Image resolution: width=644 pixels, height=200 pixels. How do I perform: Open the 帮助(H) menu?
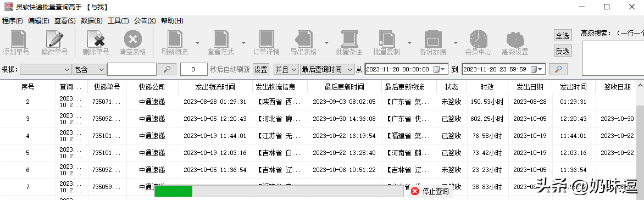(x=172, y=21)
